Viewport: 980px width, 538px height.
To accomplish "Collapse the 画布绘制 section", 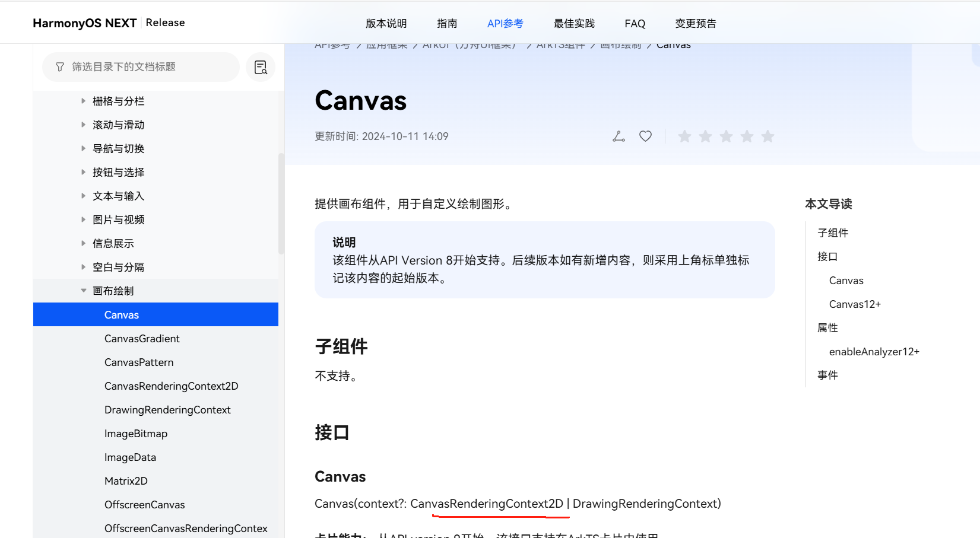I will point(83,291).
